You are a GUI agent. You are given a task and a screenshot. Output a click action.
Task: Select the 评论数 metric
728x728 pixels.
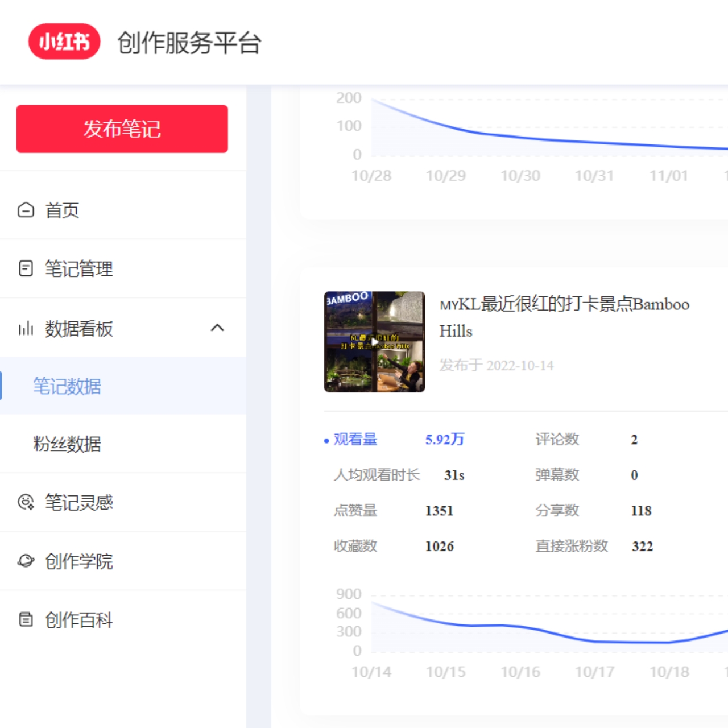coord(557,440)
